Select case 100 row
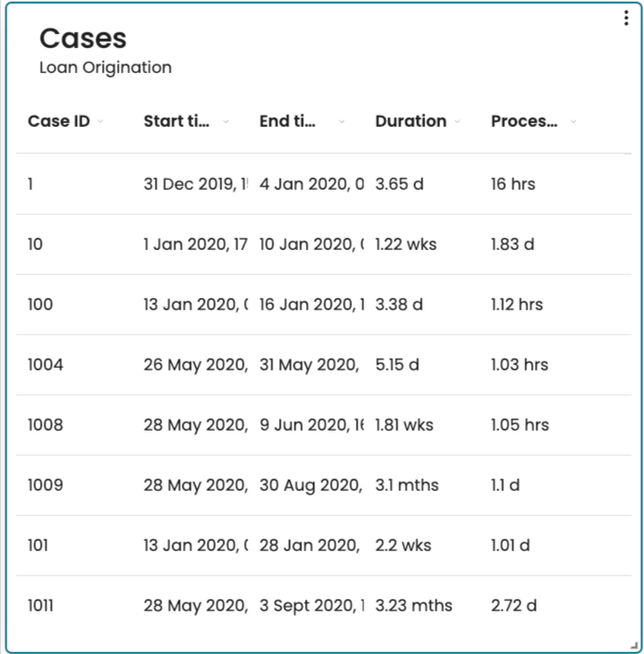The height and width of the screenshot is (654, 644). (40, 305)
